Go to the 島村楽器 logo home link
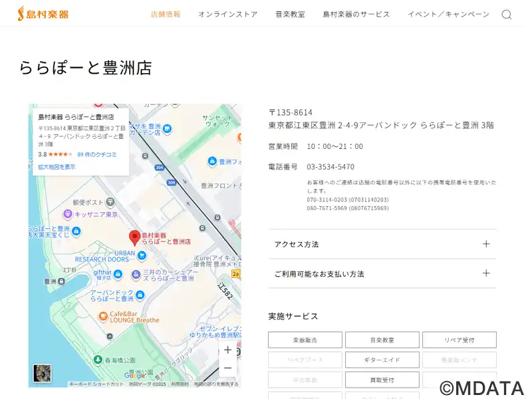Screen dimensions: 532x399 click(x=43, y=14)
